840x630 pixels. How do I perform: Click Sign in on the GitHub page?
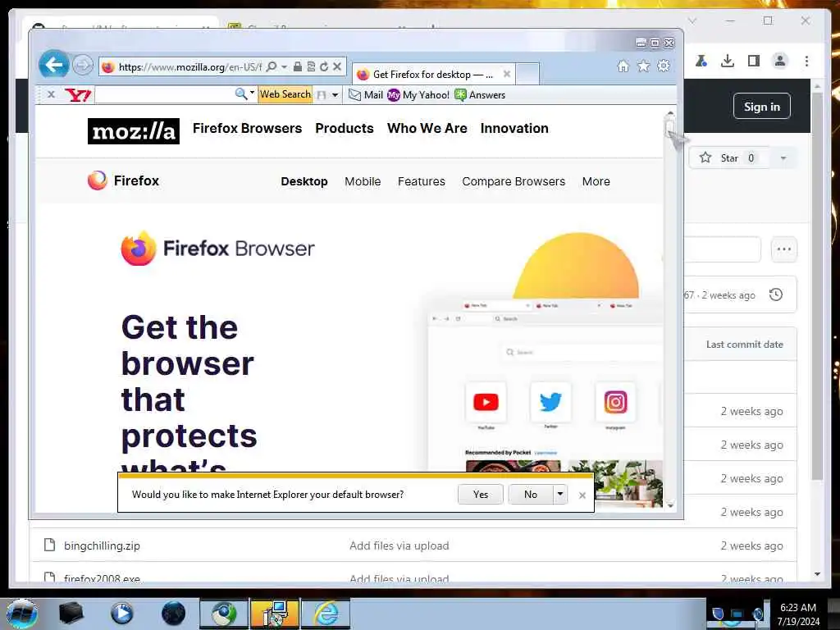coord(762,107)
